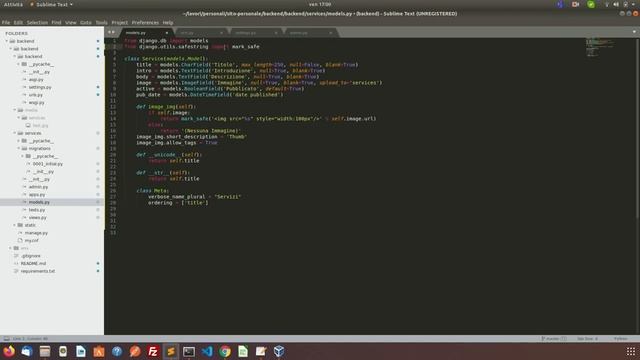Image resolution: width=640 pixels, height=360 pixels.
Task: Change Tab Size in status bar
Action: [587, 339]
